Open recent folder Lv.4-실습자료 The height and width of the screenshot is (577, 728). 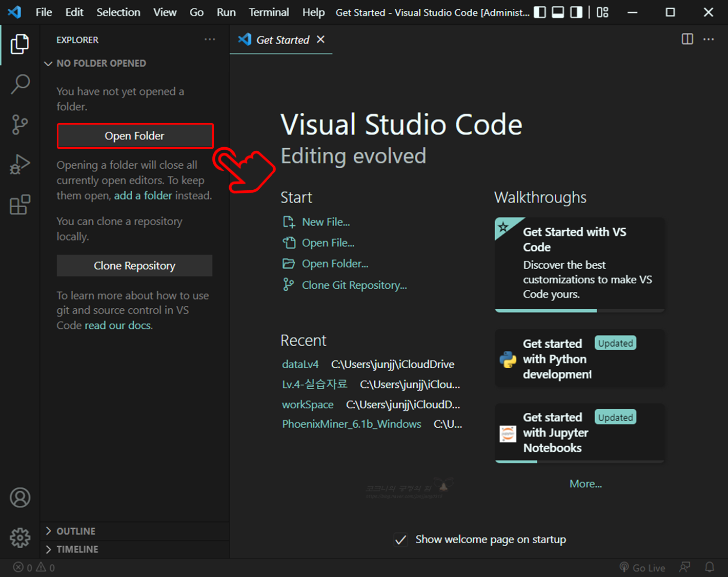click(x=315, y=384)
